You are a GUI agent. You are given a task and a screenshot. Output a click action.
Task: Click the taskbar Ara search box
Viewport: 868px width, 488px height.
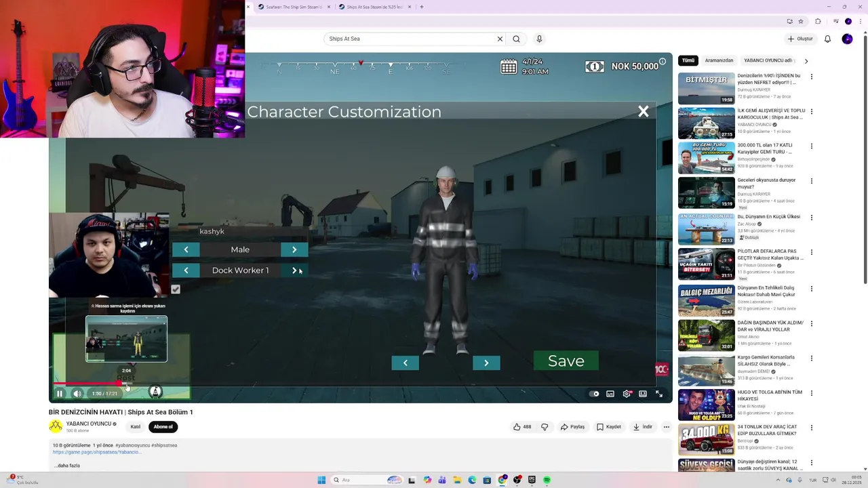[x=368, y=480]
